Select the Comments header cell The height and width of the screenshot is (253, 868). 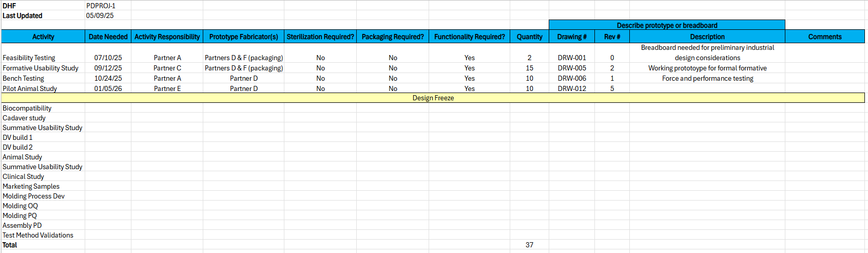click(x=824, y=37)
